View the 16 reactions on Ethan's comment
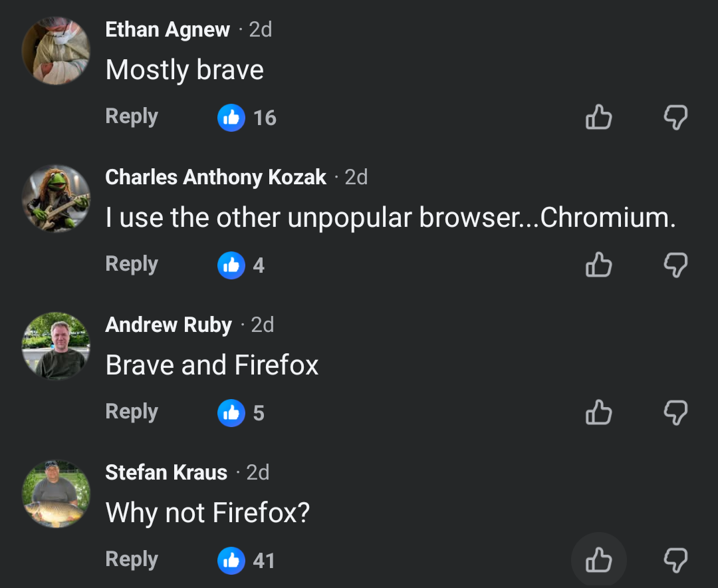718x588 pixels. 247,118
